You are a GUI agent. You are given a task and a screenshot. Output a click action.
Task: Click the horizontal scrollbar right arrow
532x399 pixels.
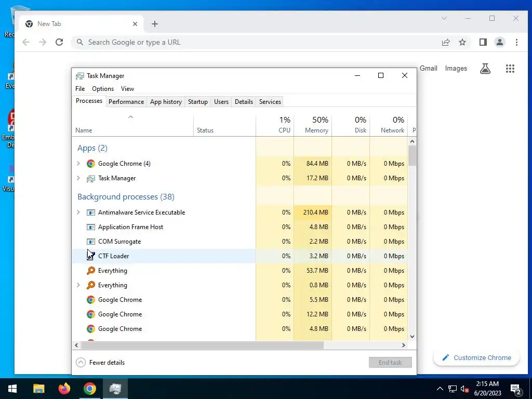(403, 345)
